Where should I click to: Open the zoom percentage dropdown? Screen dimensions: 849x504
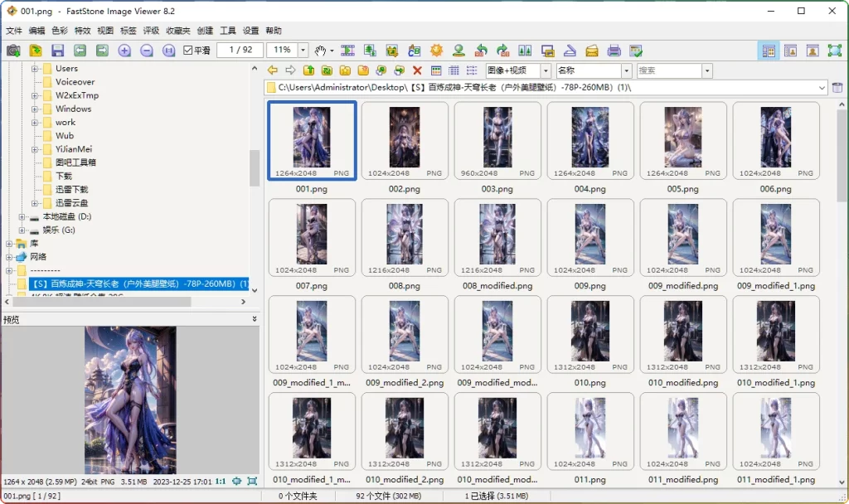303,50
